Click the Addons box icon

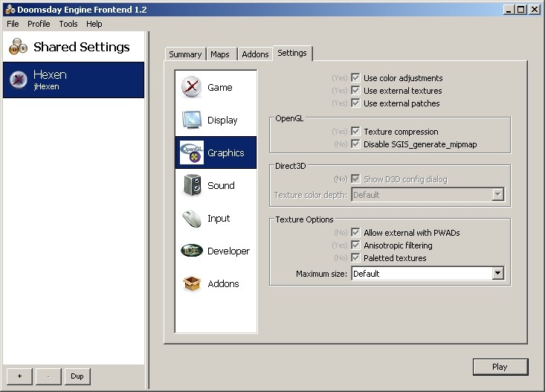(x=192, y=283)
